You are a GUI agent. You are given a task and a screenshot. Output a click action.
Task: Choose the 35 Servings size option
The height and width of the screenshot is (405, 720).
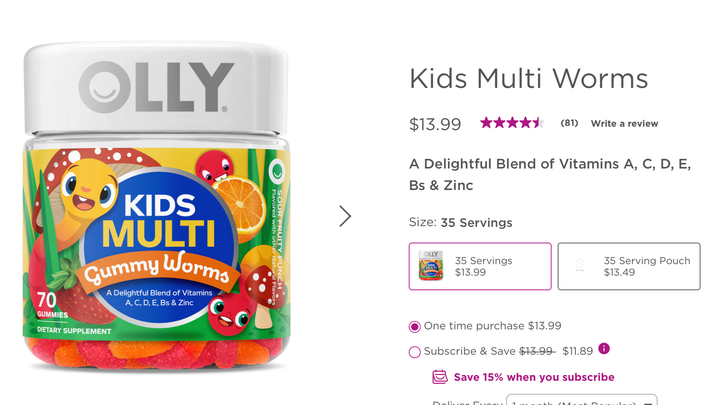pos(480,266)
